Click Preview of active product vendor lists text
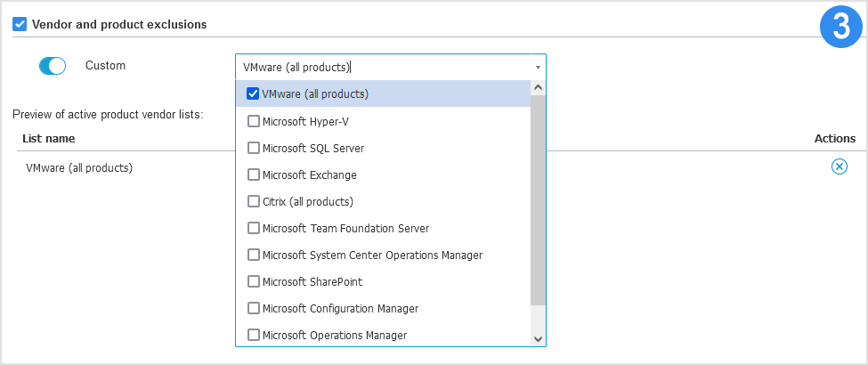Image resolution: width=868 pixels, height=365 pixels. pyautogui.click(x=108, y=115)
